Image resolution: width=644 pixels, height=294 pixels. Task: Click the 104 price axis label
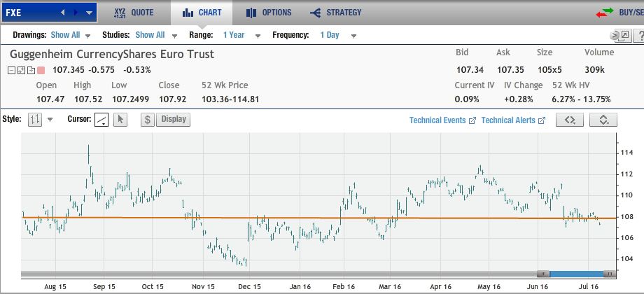626,259
